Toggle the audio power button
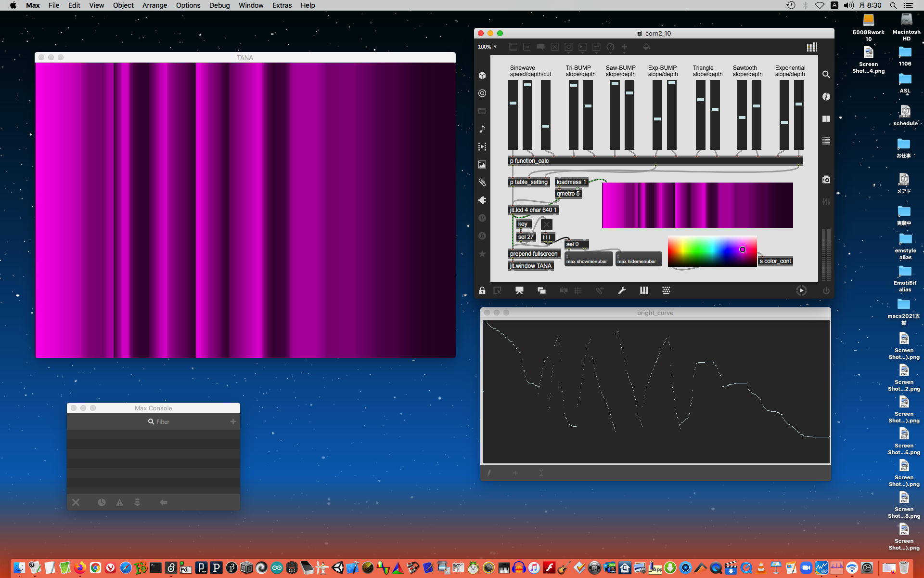924x578 pixels. click(826, 290)
